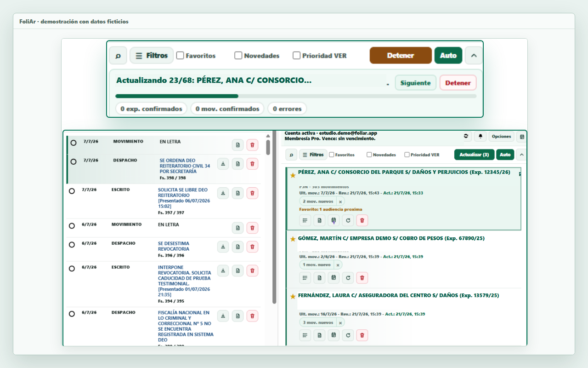The height and width of the screenshot is (368, 588).
Task: Open document of SE ORDENA DEO REITERATORIO row
Action: click(x=237, y=164)
